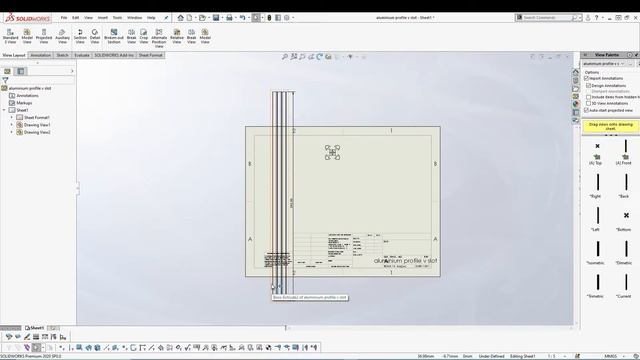The image size is (640, 360).
Task: Select the small section view in the sheet
Action: 332,152
